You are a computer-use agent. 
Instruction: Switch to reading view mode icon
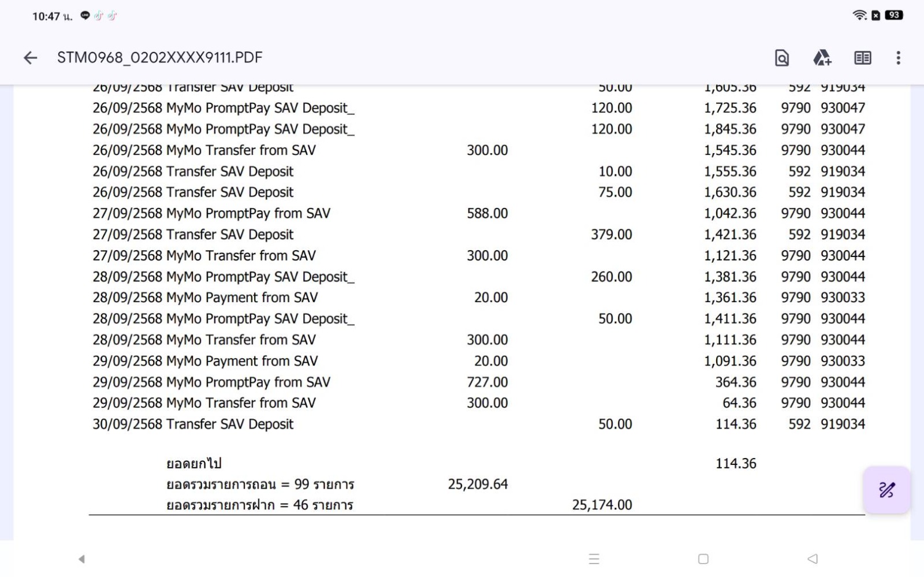[862, 58]
